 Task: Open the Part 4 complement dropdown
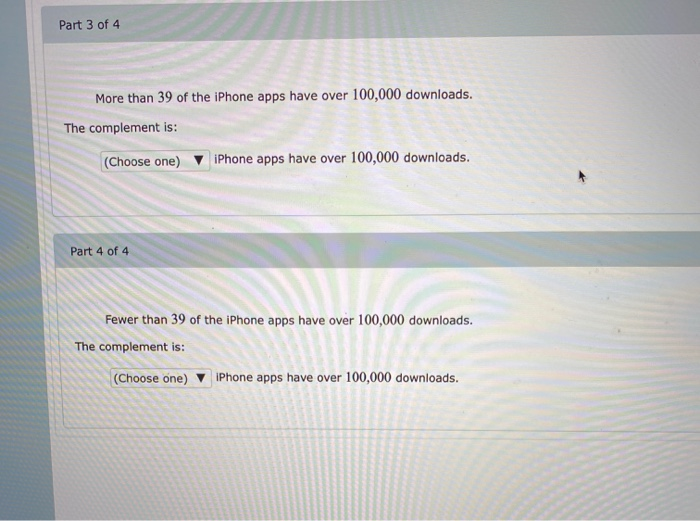click(x=161, y=378)
